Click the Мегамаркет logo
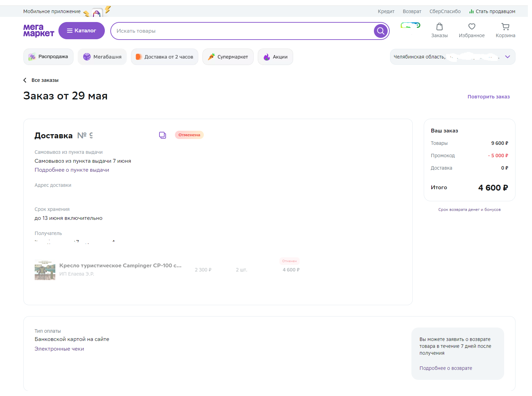 38,30
